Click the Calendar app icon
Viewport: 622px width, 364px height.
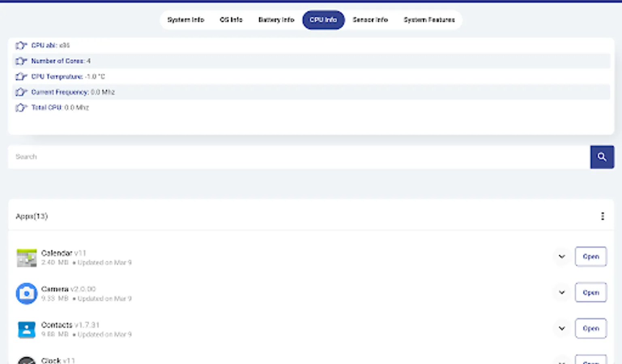click(26, 257)
